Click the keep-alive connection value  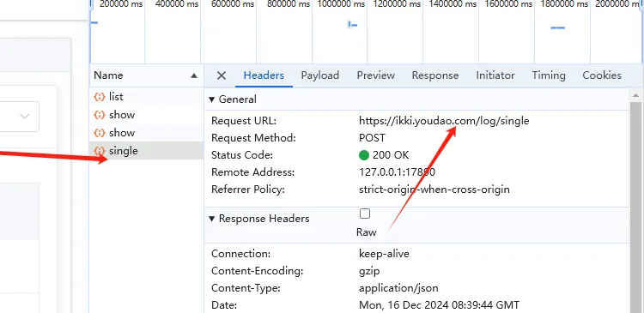[384, 254]
